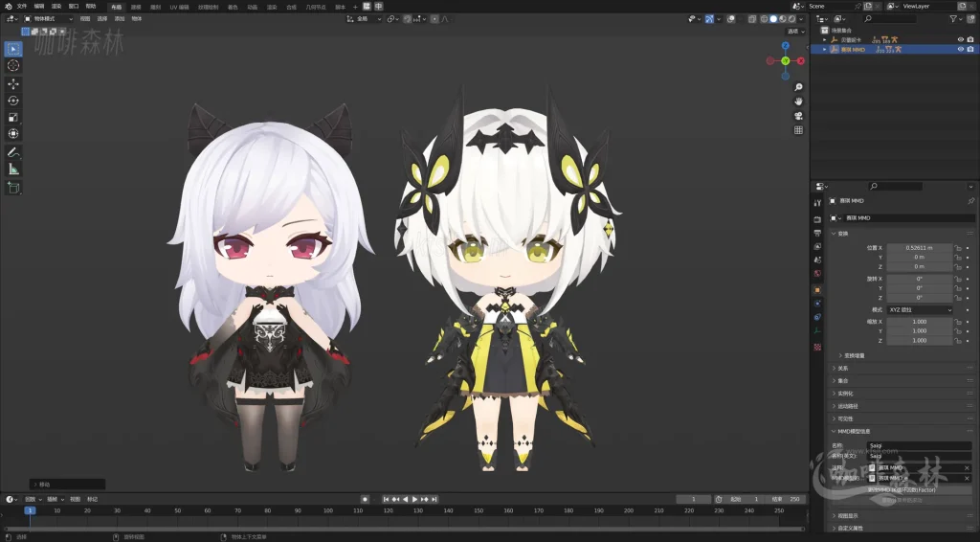
Task: Switch to rendered viewport shading
Action: [x=791, y=19]
